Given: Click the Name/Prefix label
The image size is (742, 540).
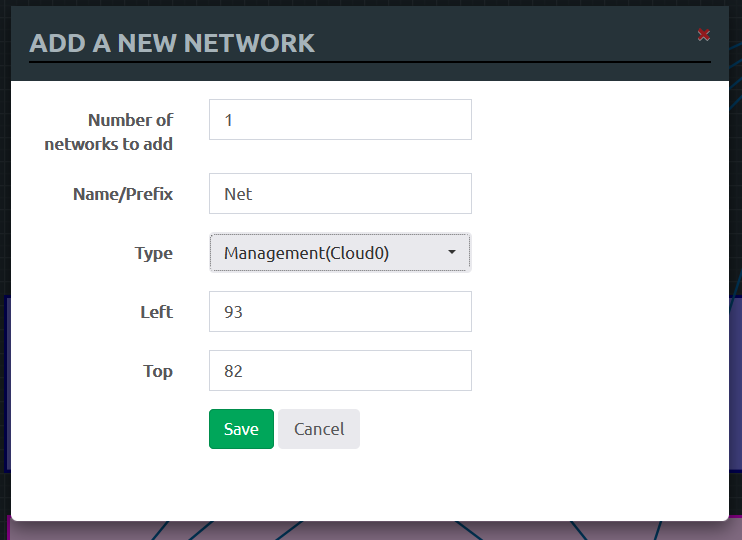Looking at the screenshot, I should click(x=123, y=194).
